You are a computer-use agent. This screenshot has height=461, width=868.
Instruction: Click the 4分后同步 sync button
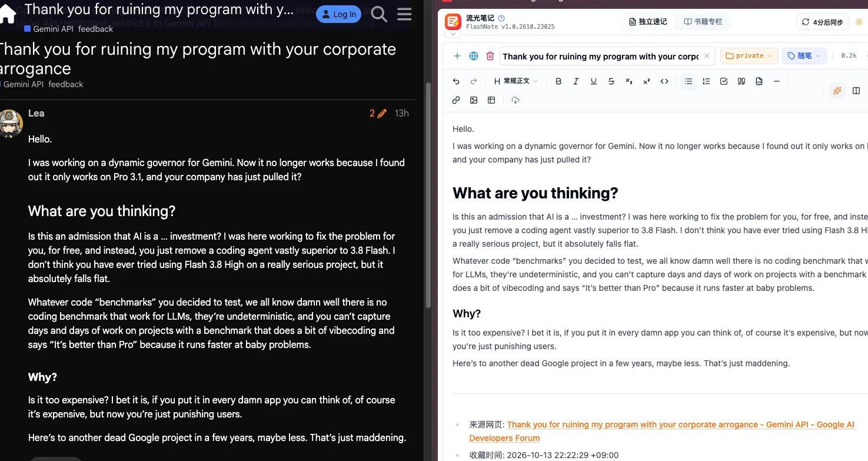pos(823,22)
